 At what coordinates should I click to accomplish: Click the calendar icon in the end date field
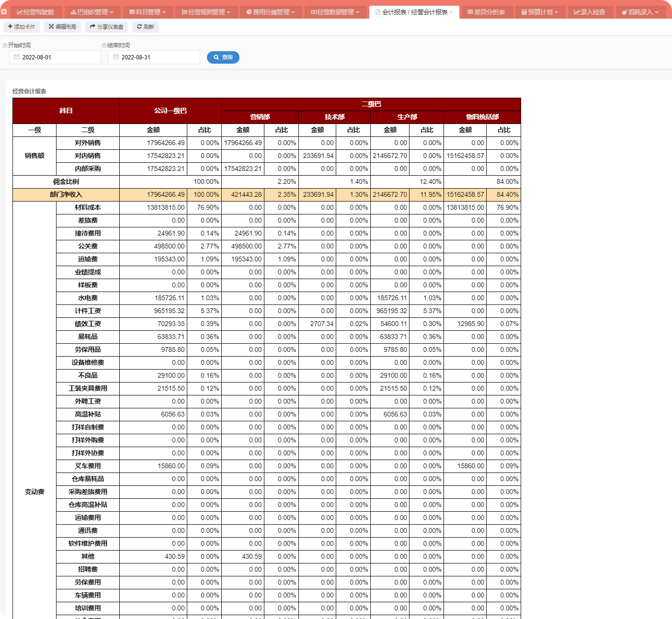click(x=116, y=57)
